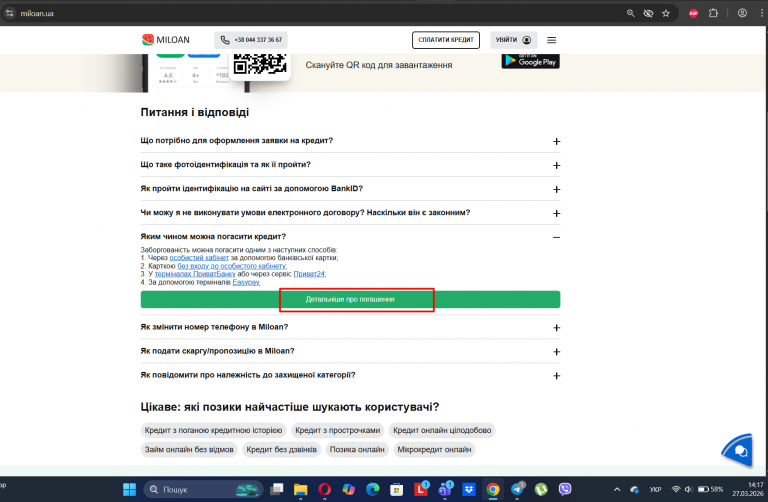Open the hamburger menu in site header
768x502 pixels.
tap(552, 40)
